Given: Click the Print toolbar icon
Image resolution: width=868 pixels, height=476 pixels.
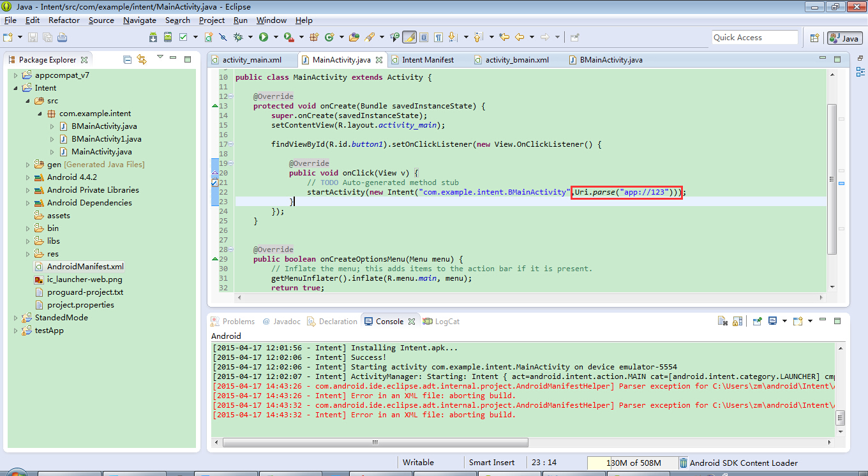Looking at the screenshot, I should [62, 37].
